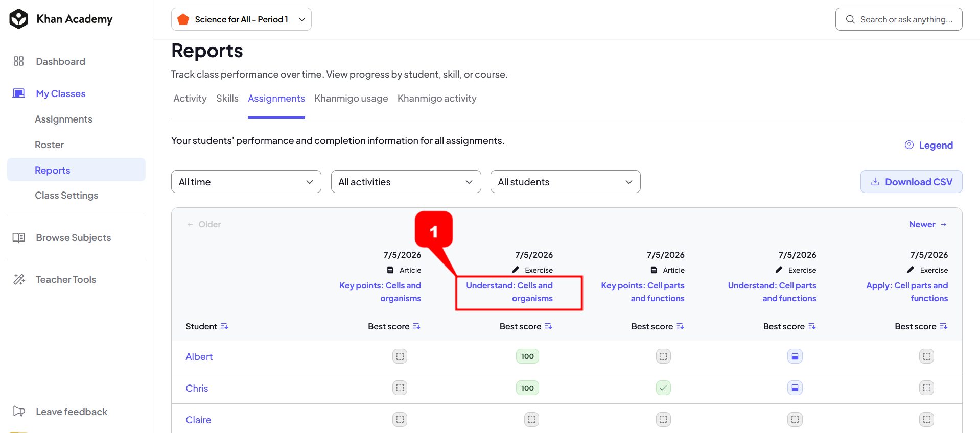Click the Teacher Tools wand icon
Image resolution: width=980 pixels, height=433 pixels.
coord(19,279)
